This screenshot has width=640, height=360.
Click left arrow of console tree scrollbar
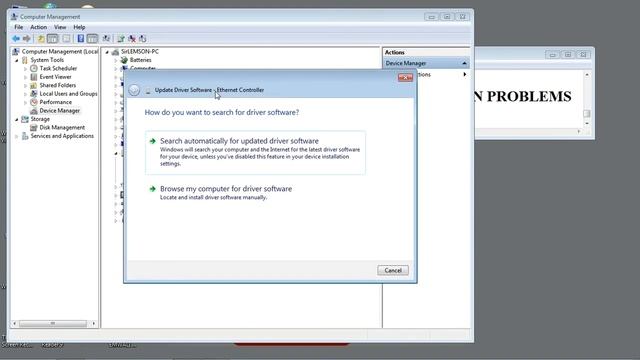pos(14,323)
